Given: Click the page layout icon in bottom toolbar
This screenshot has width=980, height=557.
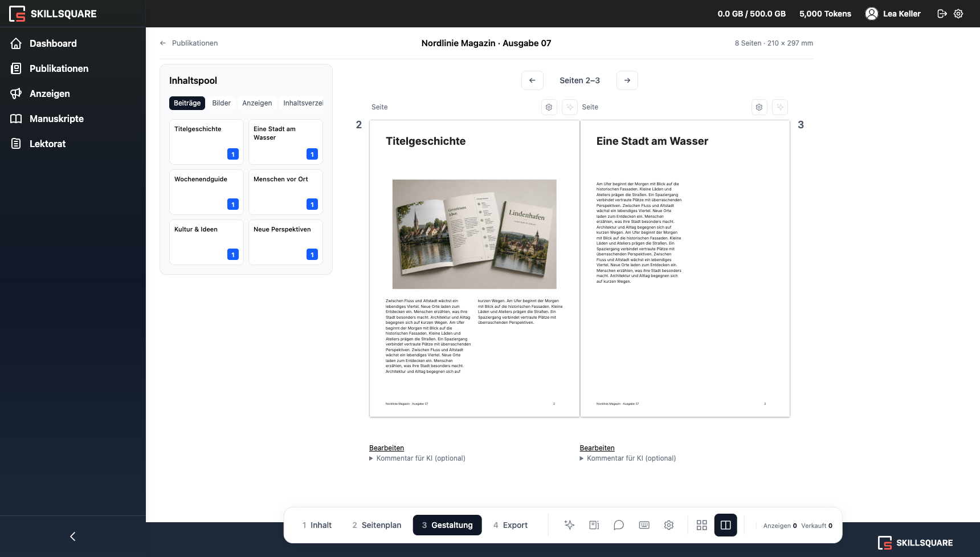Looking at the screenshot, I should coord(594,525).
